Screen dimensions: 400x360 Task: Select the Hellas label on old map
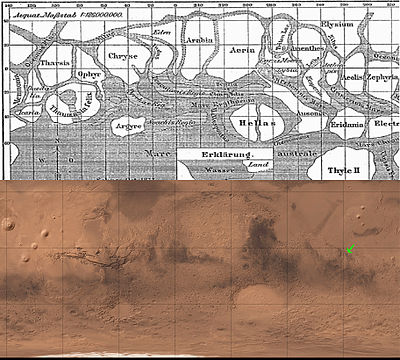click(x=257, y=123)
